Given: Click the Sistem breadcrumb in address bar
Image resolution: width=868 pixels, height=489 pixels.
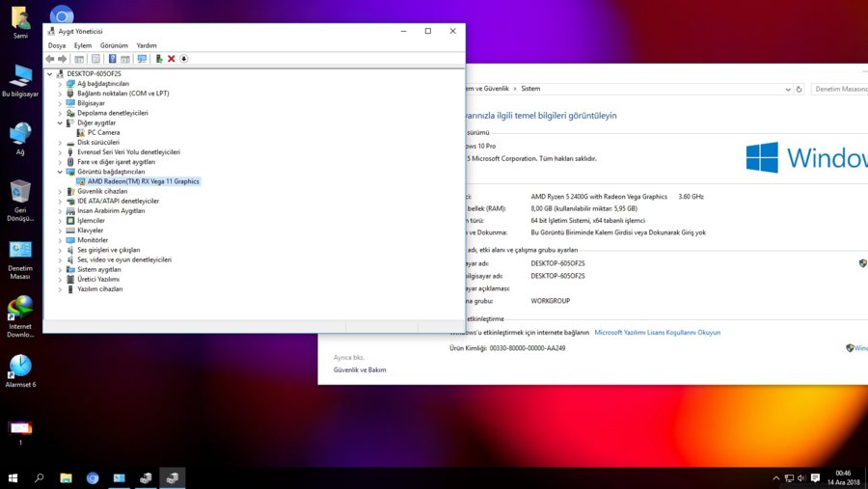Looking at the screenshot, I should pos(530,89).
